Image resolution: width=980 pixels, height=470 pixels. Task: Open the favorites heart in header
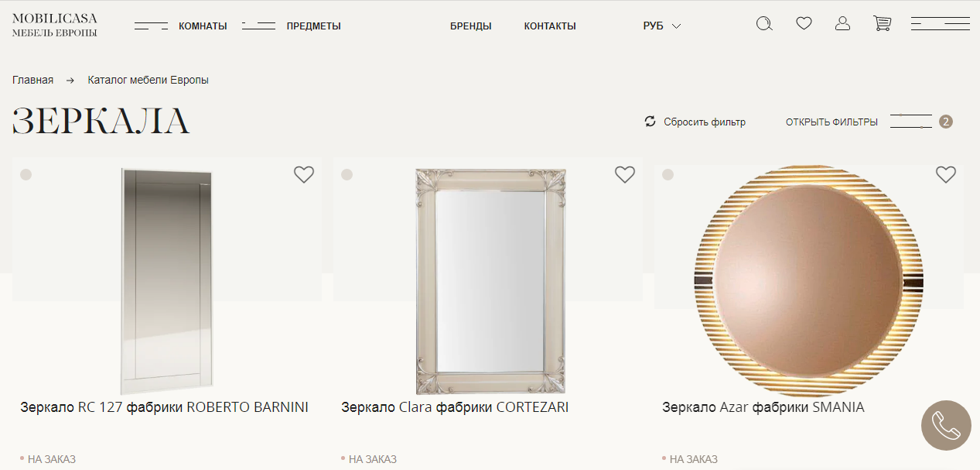pyautogui.click(x=804, y=24)
